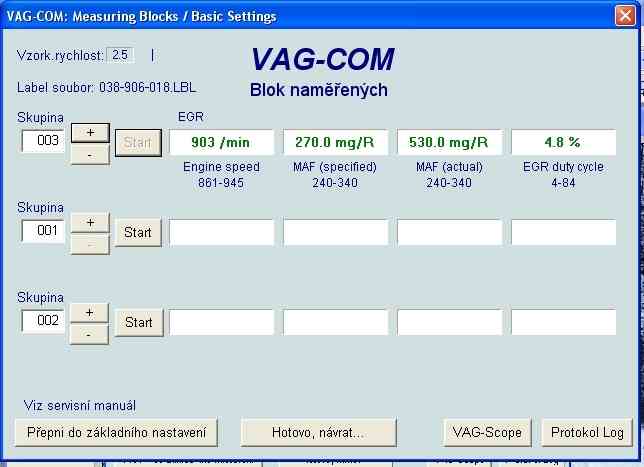644x467 pixels.
Task: Click the 'MAF (specified)' label
Action: click(335, 167)
